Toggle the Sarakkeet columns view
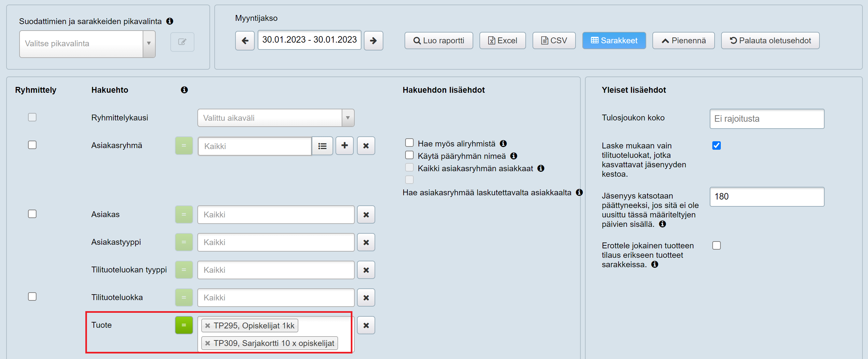This screenshot has height=359, width=868. point(614,41)
